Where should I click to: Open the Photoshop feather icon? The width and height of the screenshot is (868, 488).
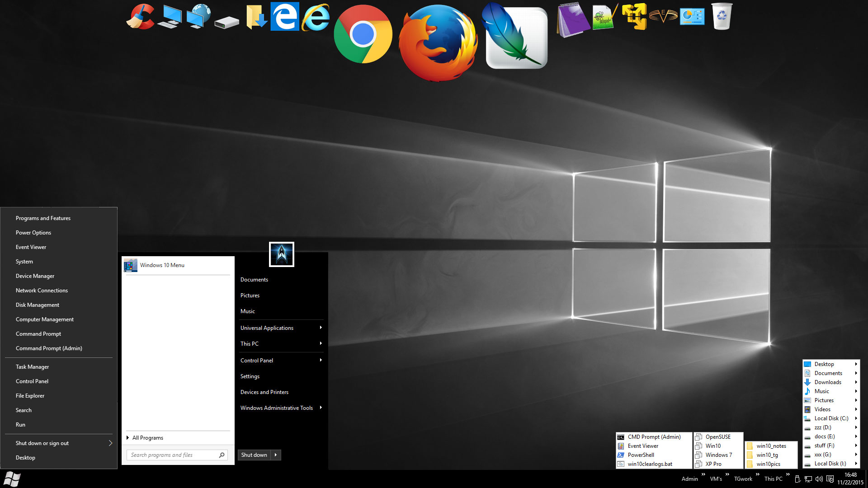[516, 37]
